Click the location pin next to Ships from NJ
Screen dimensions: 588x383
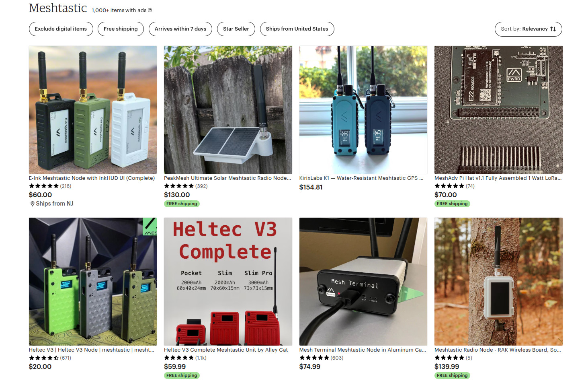(32, 204)
